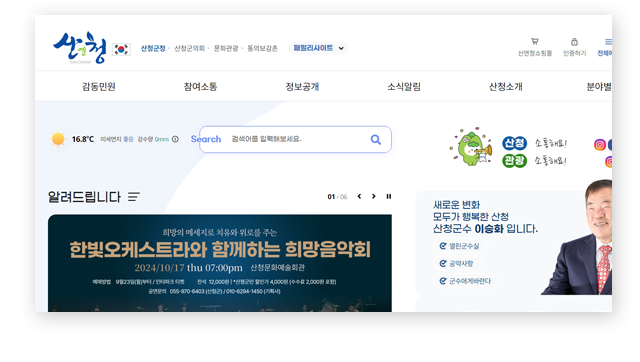Click the 16.8°C temperature reading

coord(83,139)
